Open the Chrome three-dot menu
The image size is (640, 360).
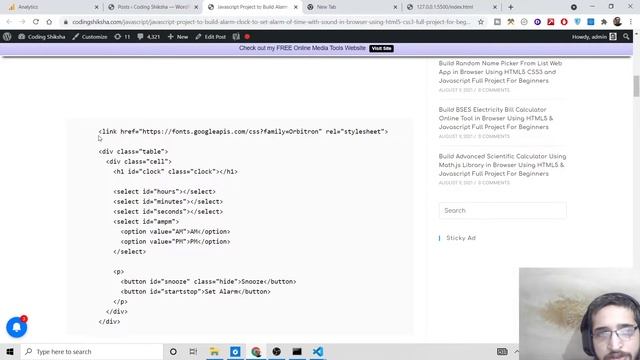tap(631, 22)
